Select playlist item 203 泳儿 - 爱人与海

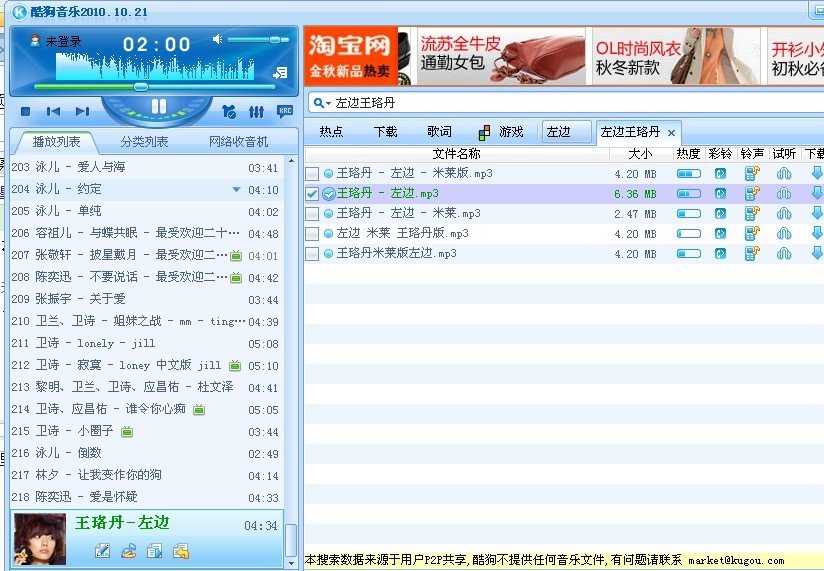[x=147, y=168]
